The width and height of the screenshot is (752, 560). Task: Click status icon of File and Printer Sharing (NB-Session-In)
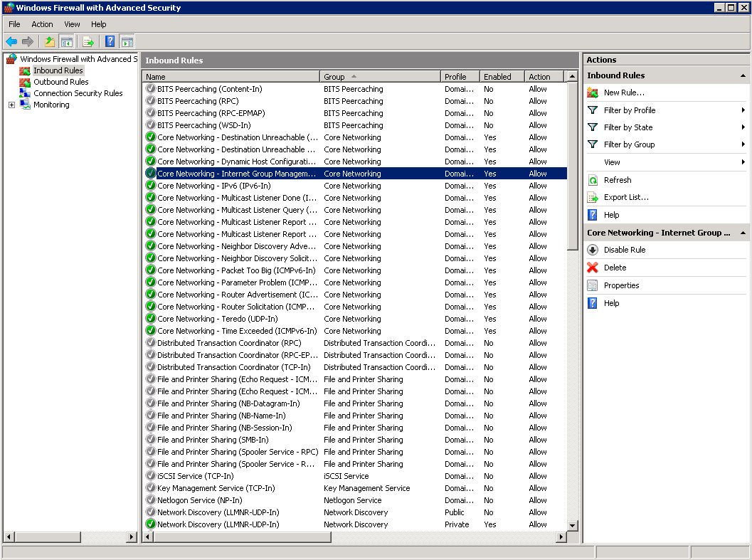(x=151, y=428)
